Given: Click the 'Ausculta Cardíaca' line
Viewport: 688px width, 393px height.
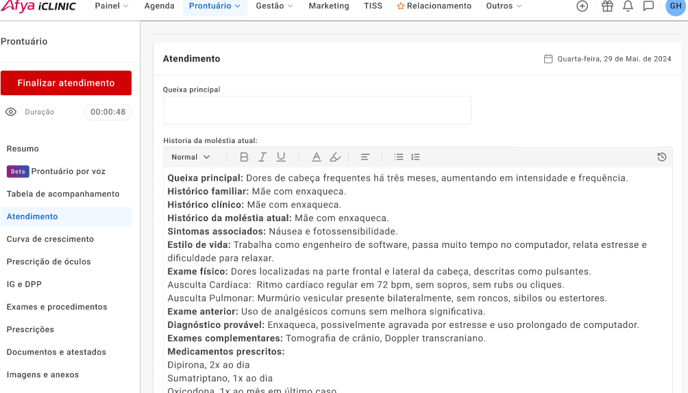Looking at the screenshot, I should point(366,285).
